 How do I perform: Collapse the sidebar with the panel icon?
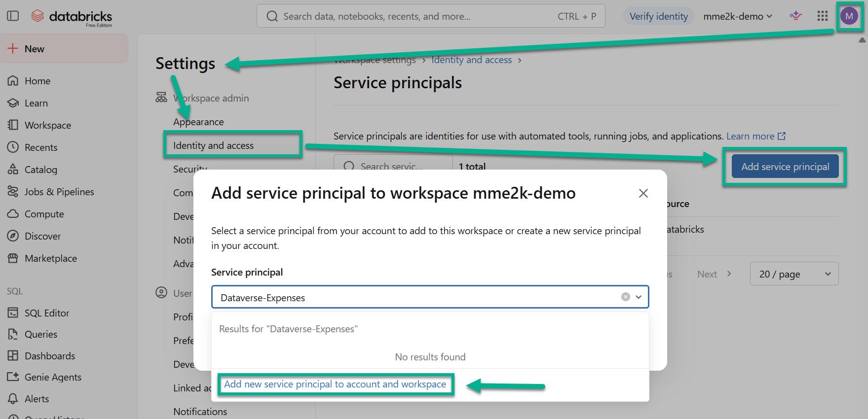(13, 16)
